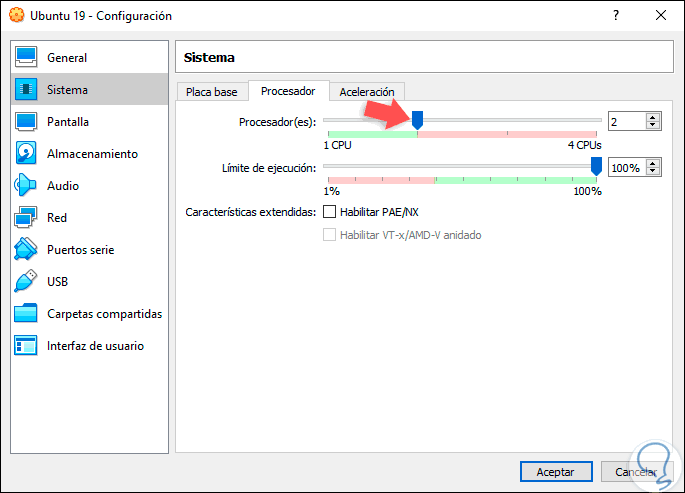The height and width of the screenshot is (493, 685).
Task: Click the VirtualBox settings gear title icon
Action: pyautogui.click(x=17, y=15)
